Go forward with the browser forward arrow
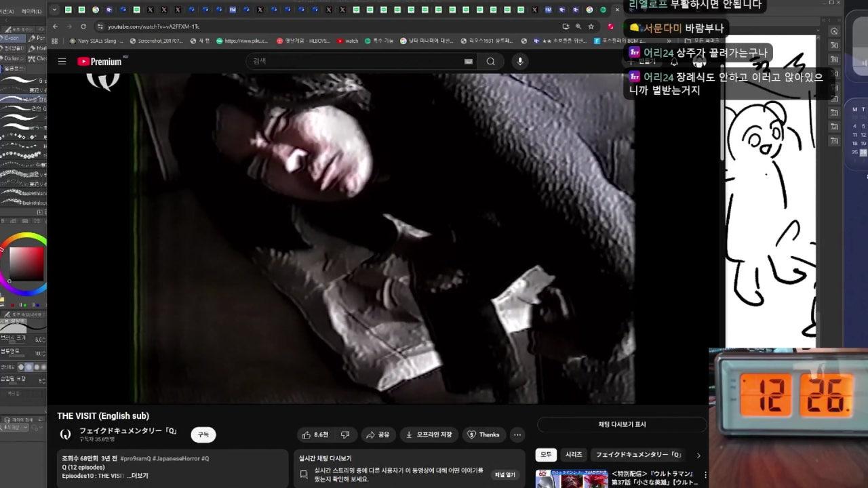 (x=69, y=26)
